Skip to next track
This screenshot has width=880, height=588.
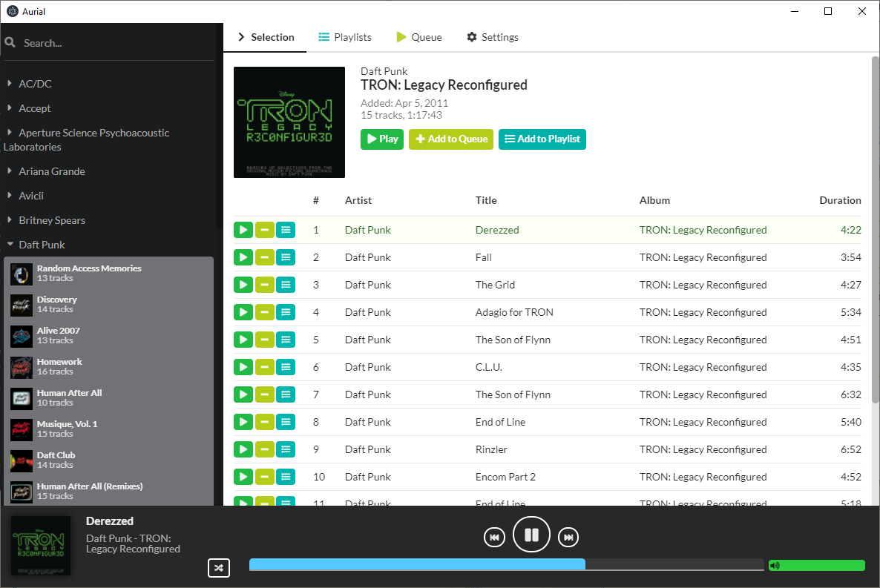click(x=568, y=538)
